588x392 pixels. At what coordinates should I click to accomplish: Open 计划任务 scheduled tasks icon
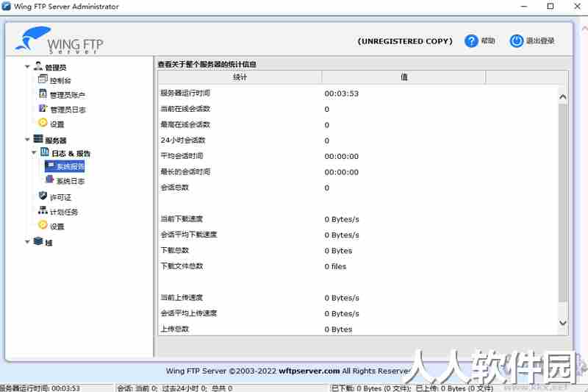[x=43, y=210]
